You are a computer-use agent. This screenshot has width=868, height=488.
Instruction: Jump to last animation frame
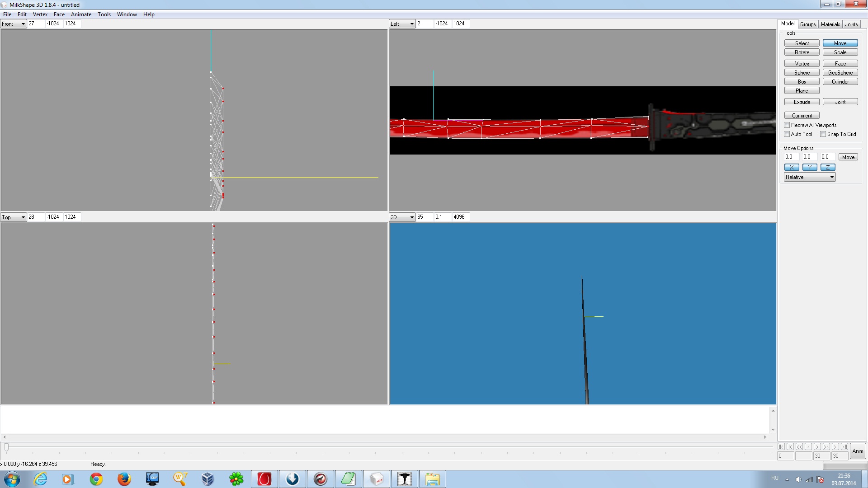[844, 447]
